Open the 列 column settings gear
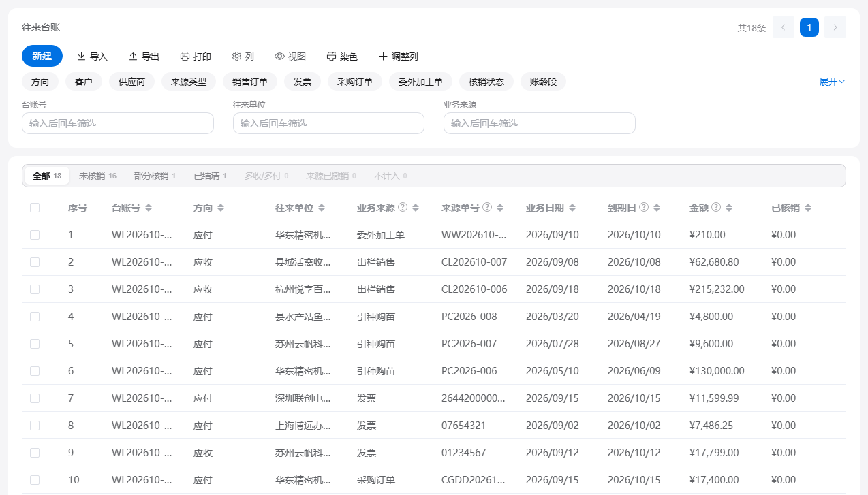The width and height of the screenshot is (868, 495). click(243, 57)
